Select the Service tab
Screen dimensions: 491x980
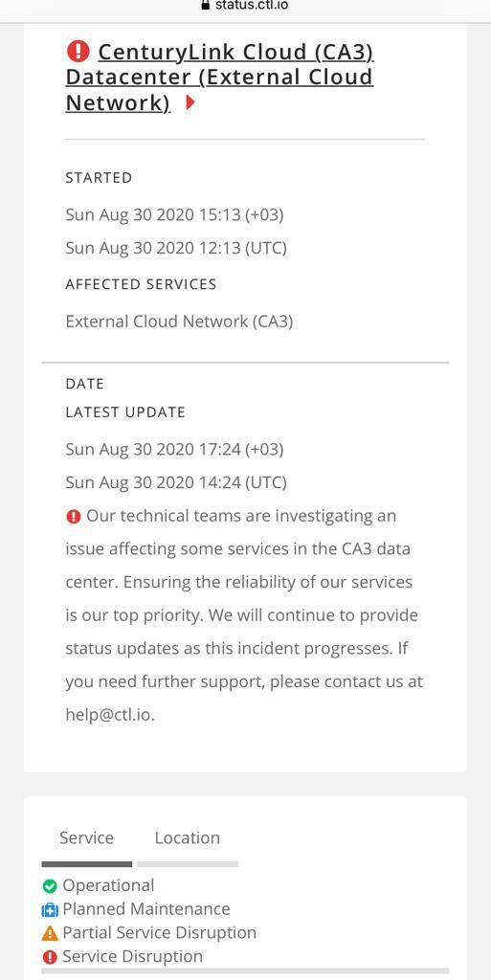(87, 837)
